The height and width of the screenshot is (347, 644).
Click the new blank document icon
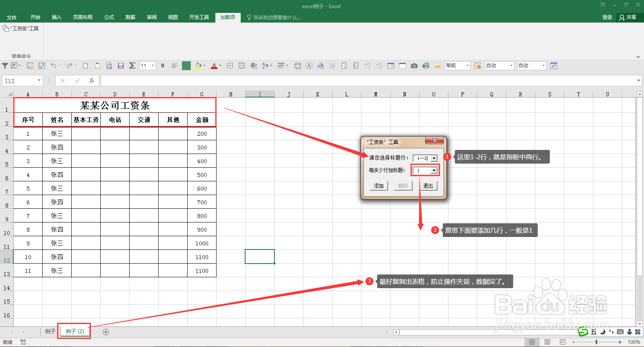(85, 66)
